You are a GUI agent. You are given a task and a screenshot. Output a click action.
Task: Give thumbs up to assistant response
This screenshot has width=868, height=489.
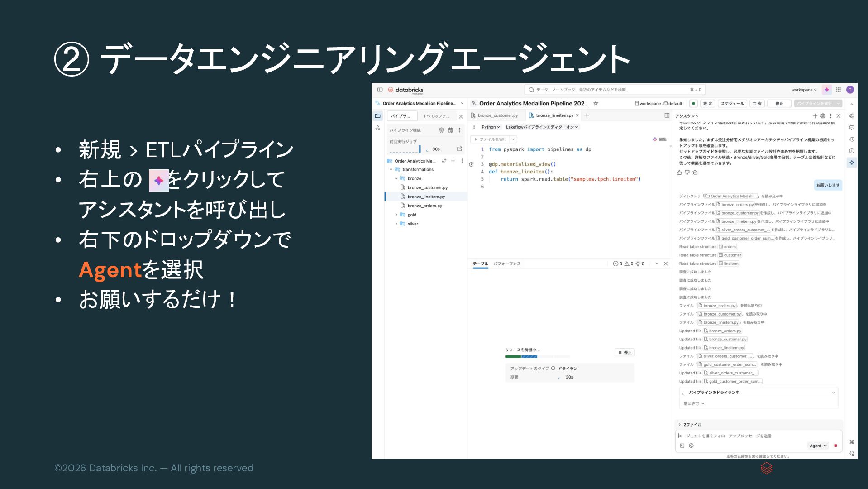pos(679,173)
